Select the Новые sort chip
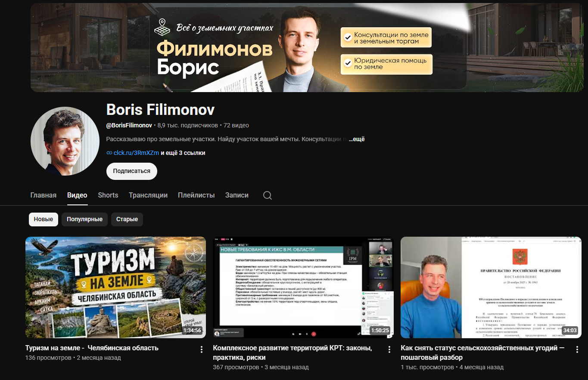Viewport: 588px width, 380px height. [44, 219]
